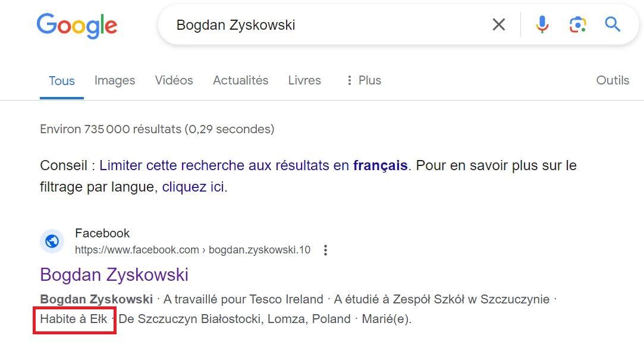Open Google Lens image search
This screenshot has width=644, height=351.
(x=577, y=24)
